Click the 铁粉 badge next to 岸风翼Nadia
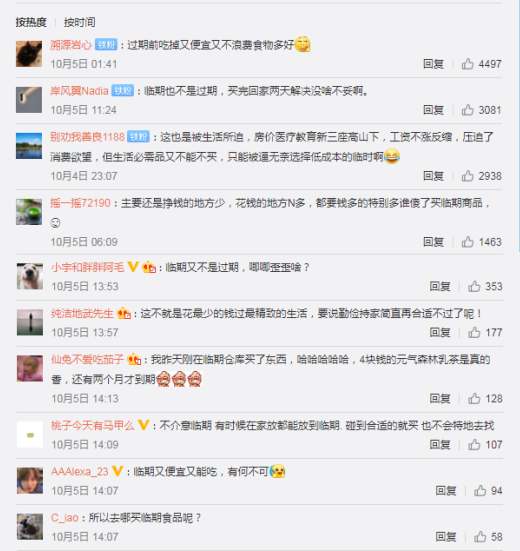Screen dimensions: 520x551 [x=123, y=91]
